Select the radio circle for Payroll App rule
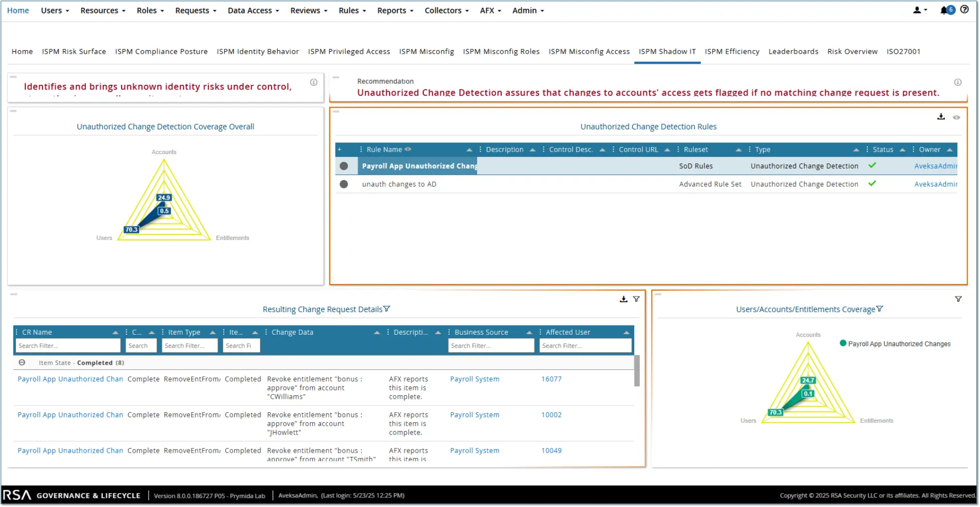This screenshot has height=507, width=980. click(344, 166)
